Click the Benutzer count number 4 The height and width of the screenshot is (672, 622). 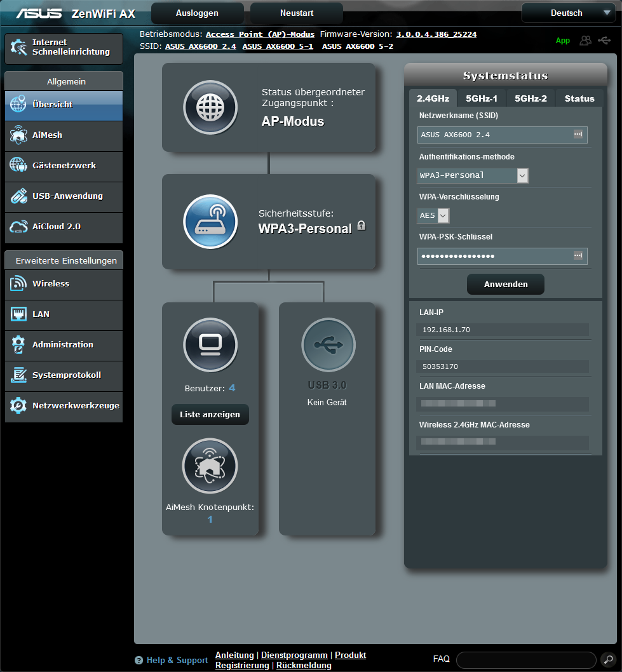point(232,388)
